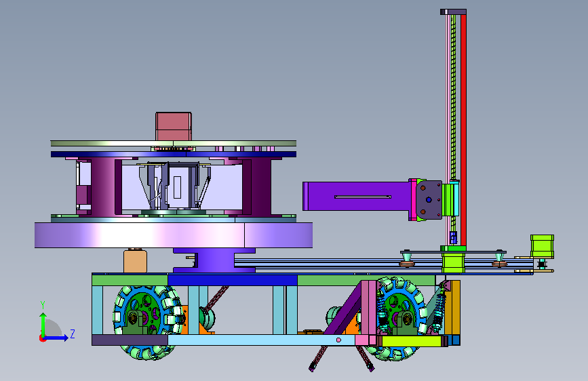Select the small blue coupling on lead screw
Image resolution: width=588 pixels, height=381 pixels.
(x=453, y=238)
